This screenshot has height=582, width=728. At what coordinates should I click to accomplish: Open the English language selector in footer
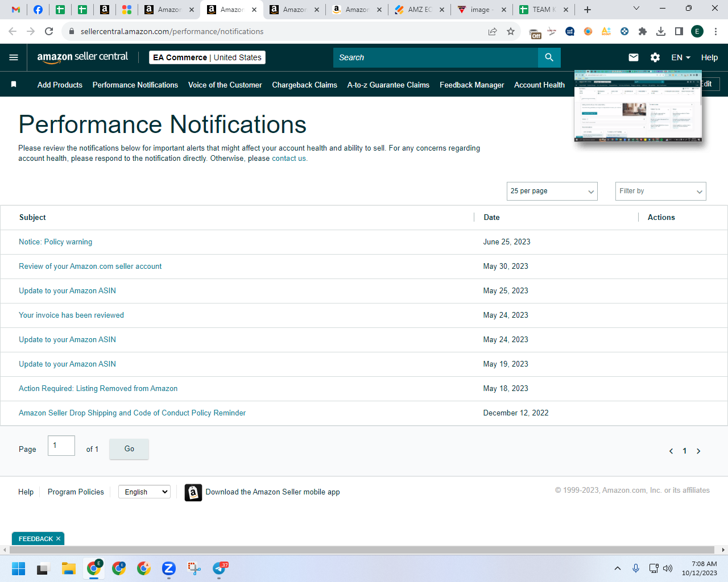[144, 492]
